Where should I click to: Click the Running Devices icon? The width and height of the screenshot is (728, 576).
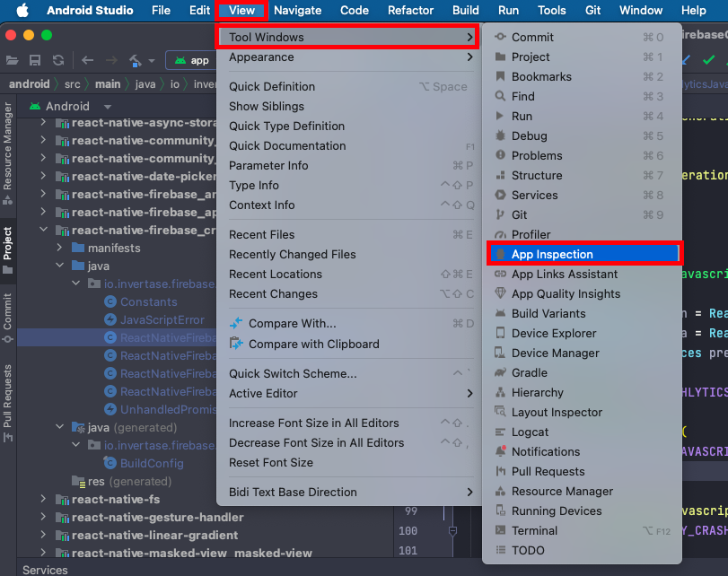(500, 511)
